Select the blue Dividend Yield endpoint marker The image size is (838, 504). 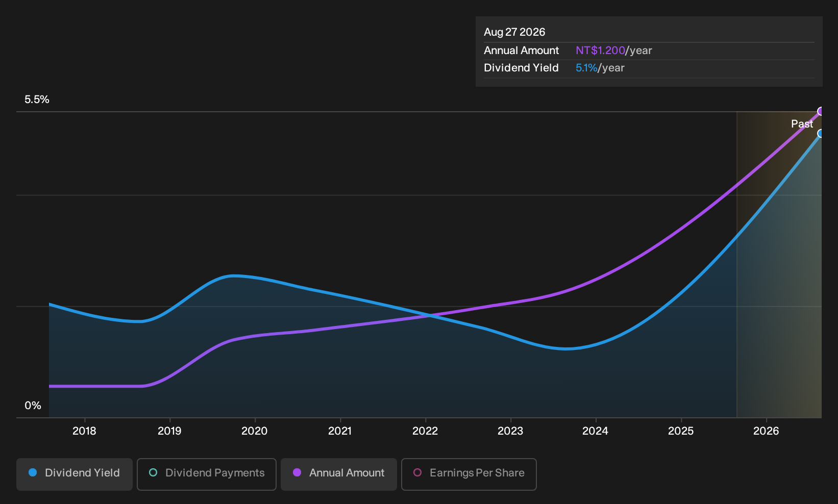coord(821,134)
